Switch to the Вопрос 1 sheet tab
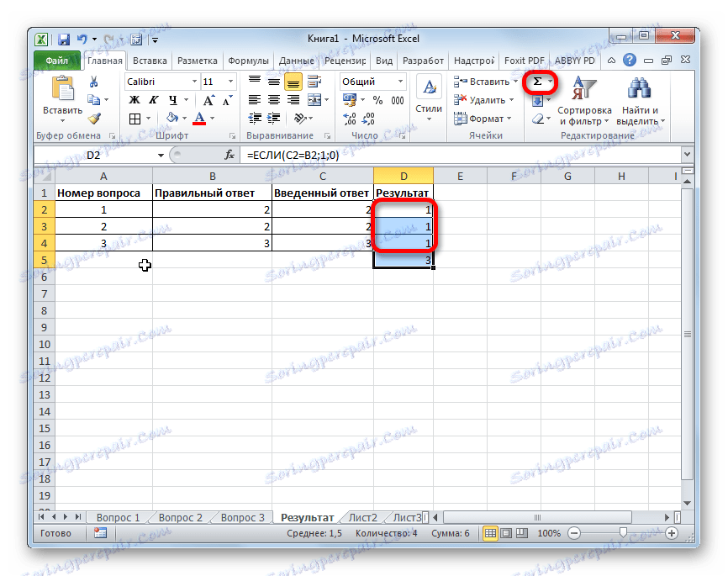 pos(118,517)
